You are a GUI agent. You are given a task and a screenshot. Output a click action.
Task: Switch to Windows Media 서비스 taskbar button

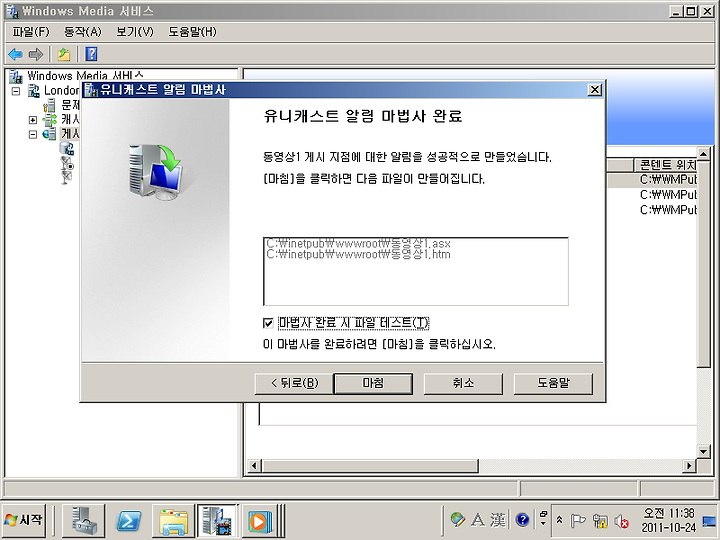point(217,520)
